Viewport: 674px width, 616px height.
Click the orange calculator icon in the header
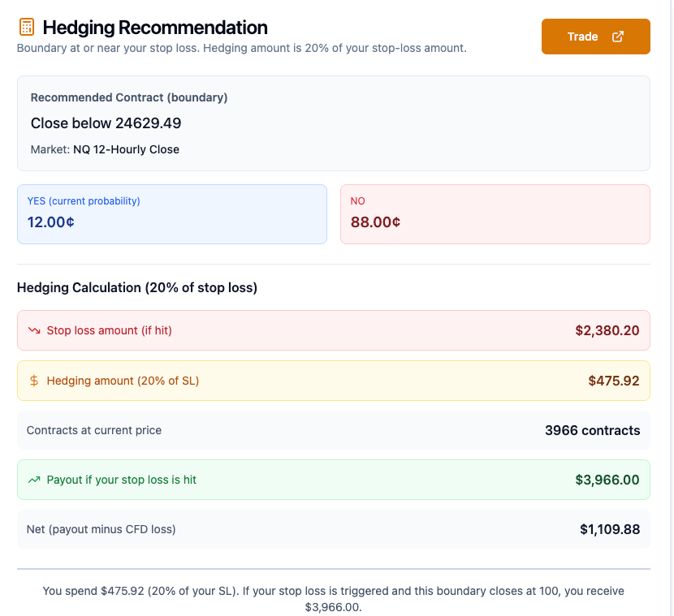pyautogui.click(x=27, y=27)
